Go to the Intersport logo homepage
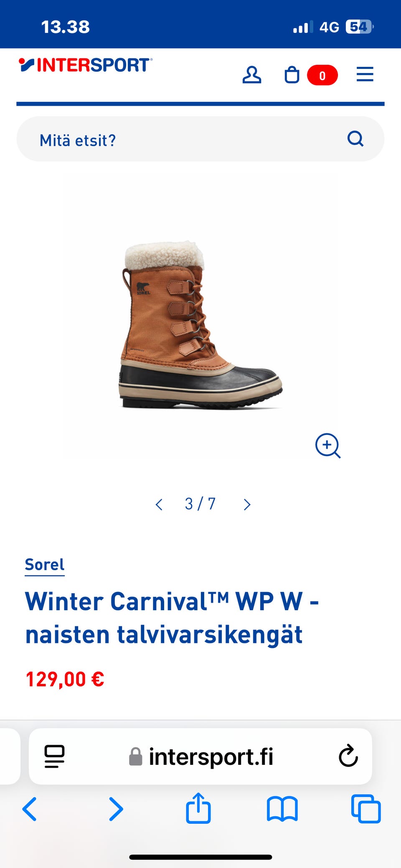 (86, 66)
